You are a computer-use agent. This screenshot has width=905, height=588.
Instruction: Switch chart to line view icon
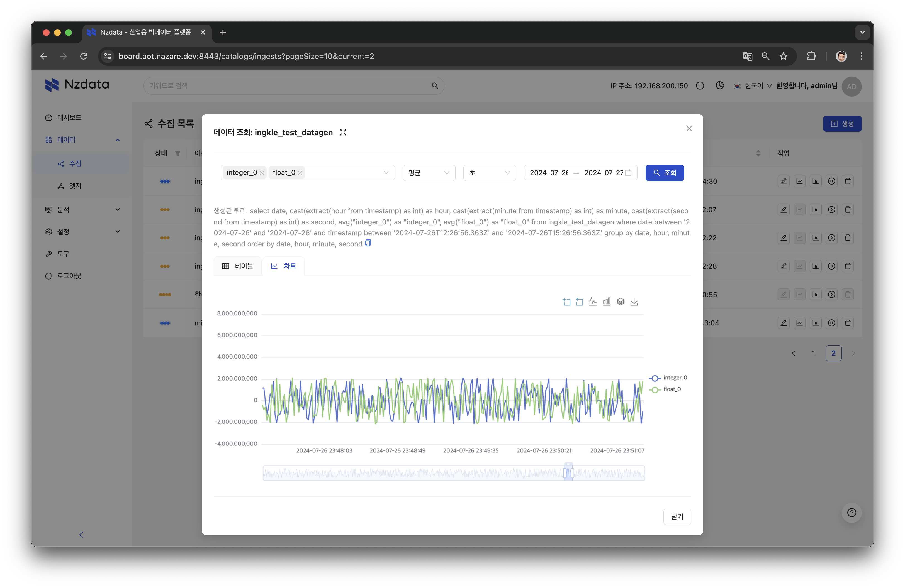coord(593,302)
